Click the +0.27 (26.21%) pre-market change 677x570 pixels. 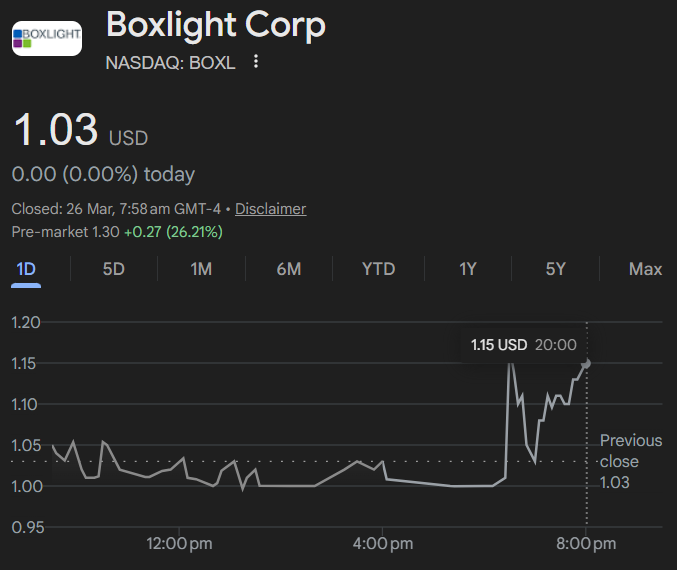click(173, 232)
